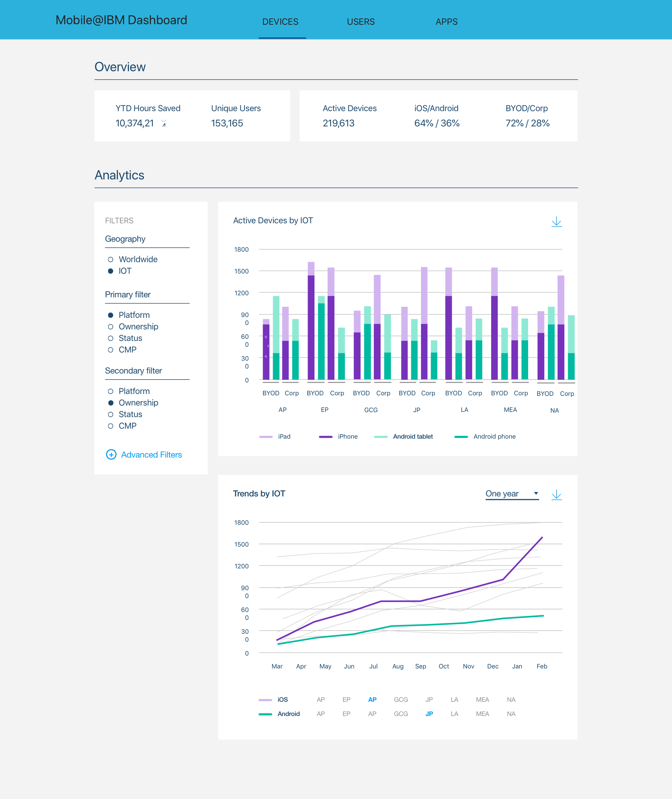Click the plus icon beside Advanced Filters
Image resolution: width=672 pixels, height=799 pixels.
tap(111, 454)
